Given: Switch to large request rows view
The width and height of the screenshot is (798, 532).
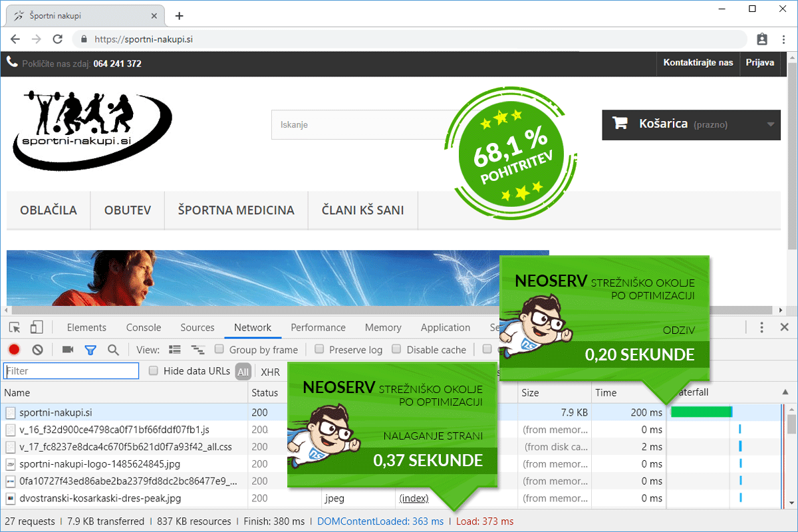Looking at the screenshot, I should (x=175, y=350).
